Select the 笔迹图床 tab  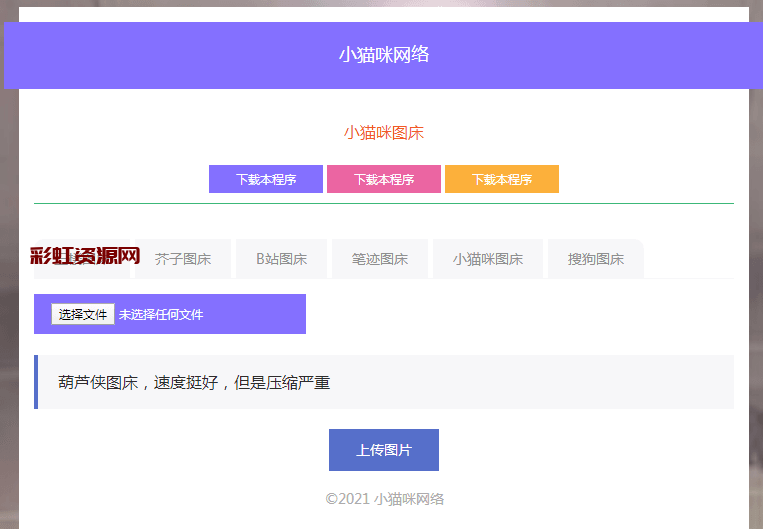[380, 259]
